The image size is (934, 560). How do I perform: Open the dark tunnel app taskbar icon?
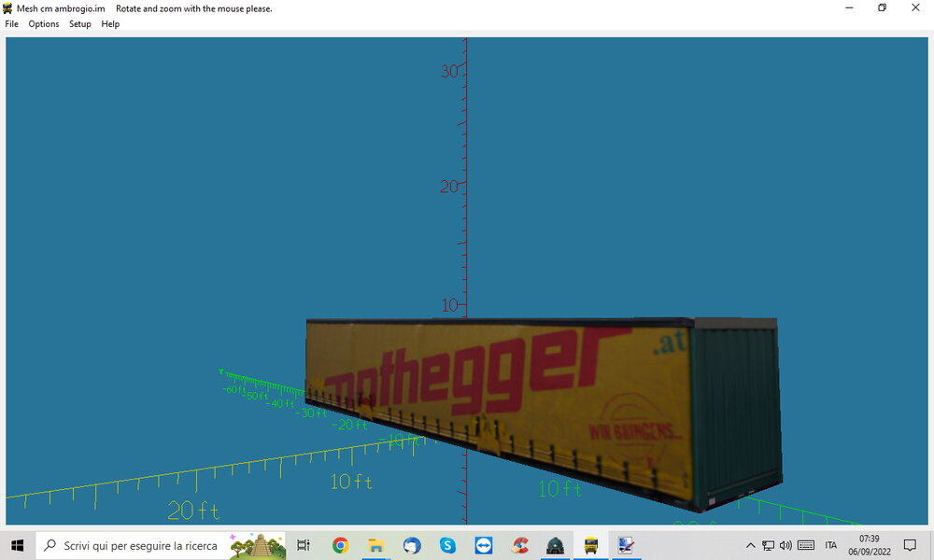click(555, 545)
